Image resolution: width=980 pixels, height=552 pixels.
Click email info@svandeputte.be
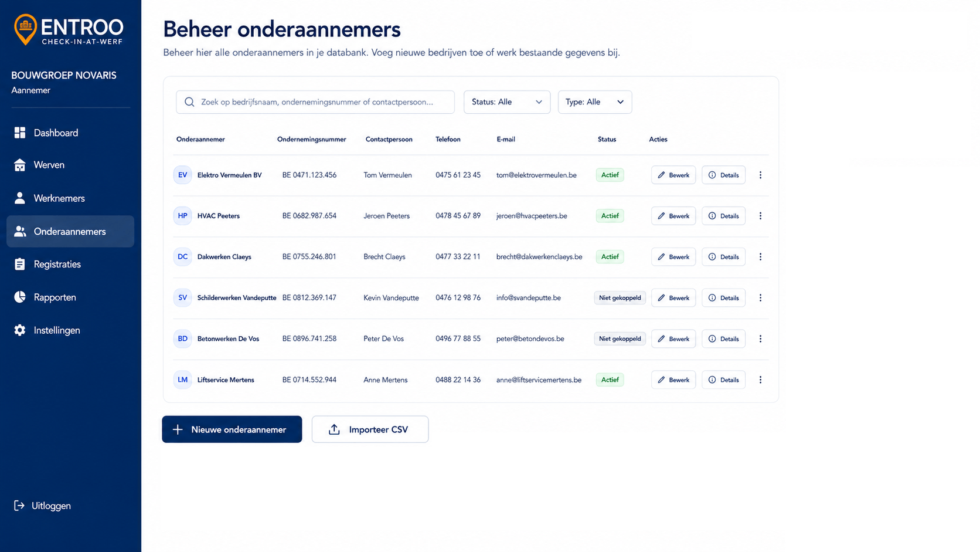pyautogui.click(x=529, y=298)
